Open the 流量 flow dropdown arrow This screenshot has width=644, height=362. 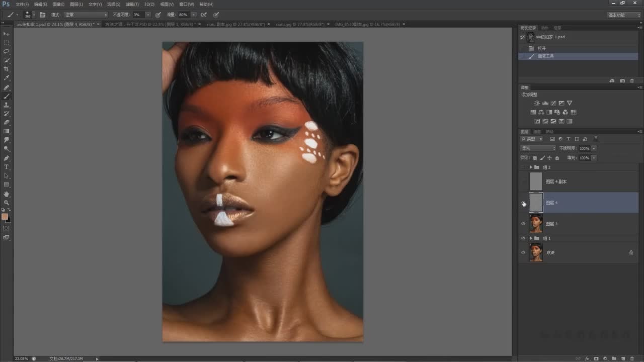pyautogui.click(x=194, y=15)
